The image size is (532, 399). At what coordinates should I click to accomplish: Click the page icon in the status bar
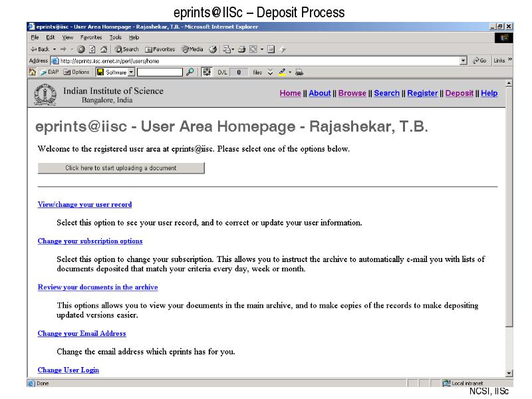pos(31,383)
